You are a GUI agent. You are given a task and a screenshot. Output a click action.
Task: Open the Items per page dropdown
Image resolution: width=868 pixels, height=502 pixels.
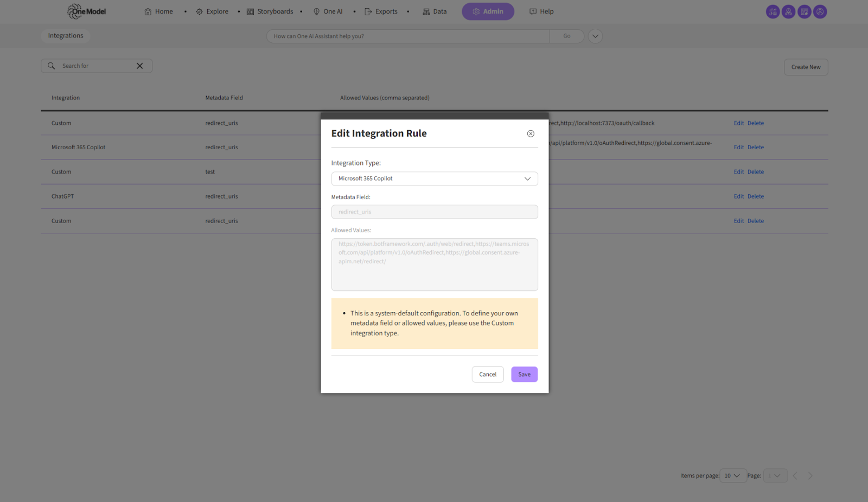(732, 476)
